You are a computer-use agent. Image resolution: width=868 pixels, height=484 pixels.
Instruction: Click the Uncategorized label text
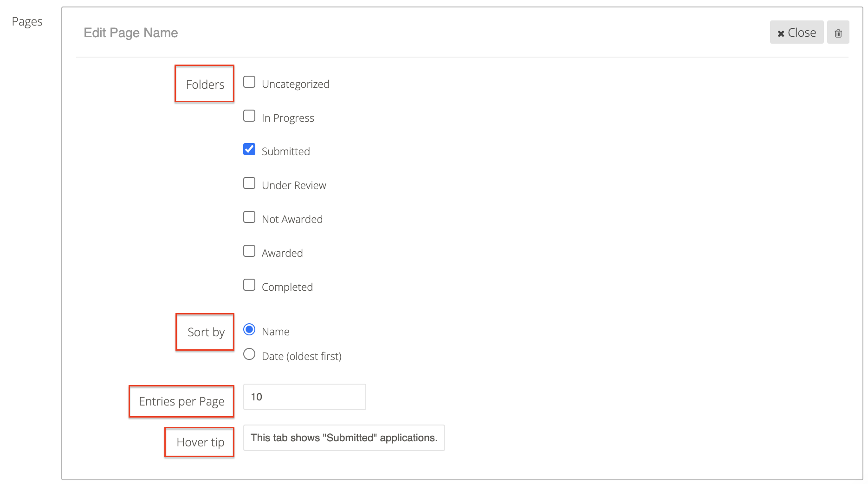[x=296, y=84]
